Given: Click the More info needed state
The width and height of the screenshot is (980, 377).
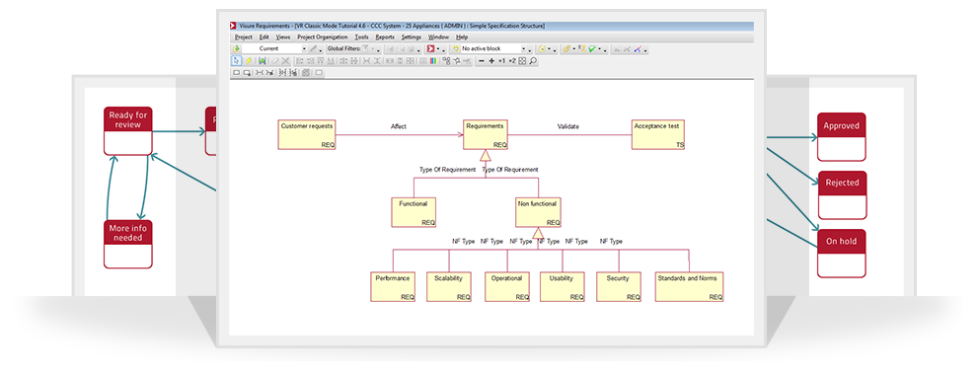Looking at the screenshot, I should pos(128,244).
